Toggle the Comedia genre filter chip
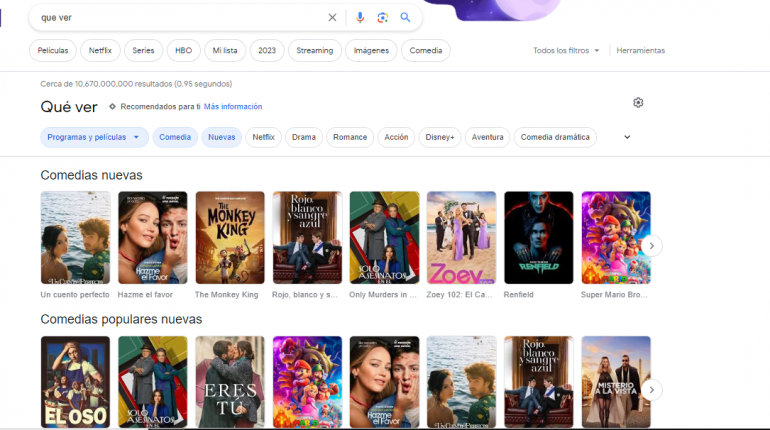This screenshot has height=430, width=770. (175, 137)
